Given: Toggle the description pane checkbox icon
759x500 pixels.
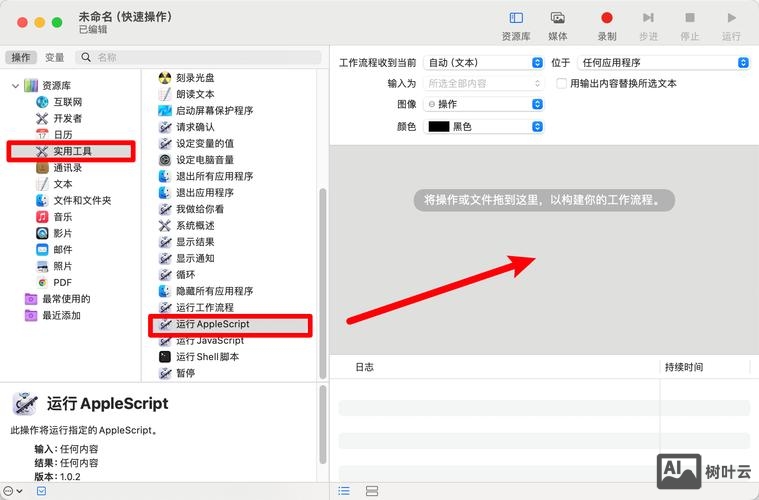Looking at the screenshot, I should pos(42,491).
